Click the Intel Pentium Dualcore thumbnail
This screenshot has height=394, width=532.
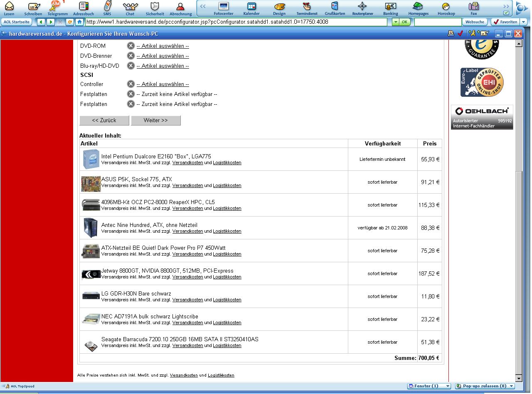coord(91,159)
